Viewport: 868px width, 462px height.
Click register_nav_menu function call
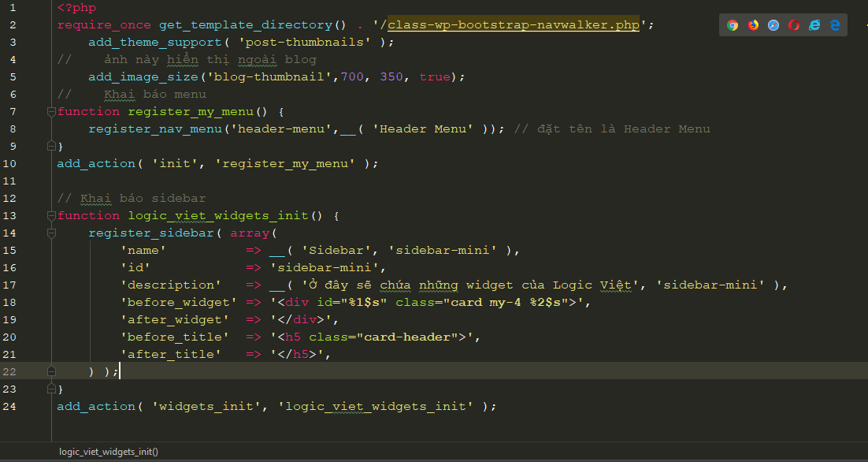(x=155, y=129)
